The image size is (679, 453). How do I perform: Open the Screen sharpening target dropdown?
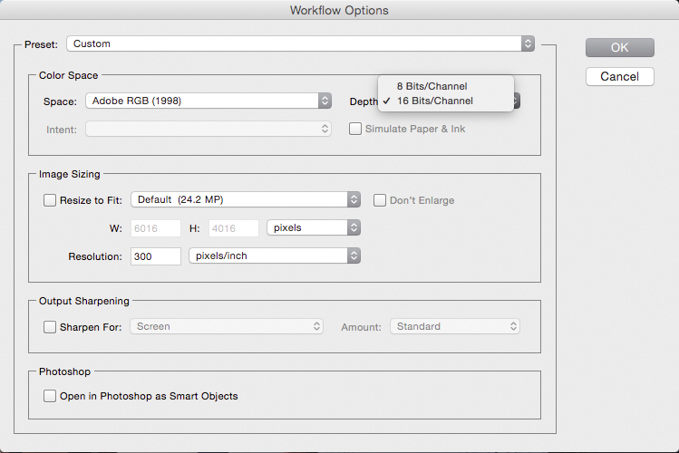[226, 327]
